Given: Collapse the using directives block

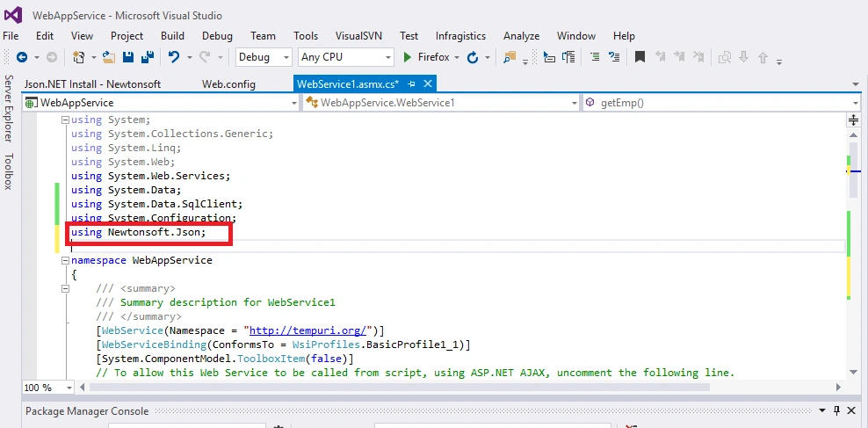Looking at the screenshot, I should pyautogui.click(x=65, y=120).
